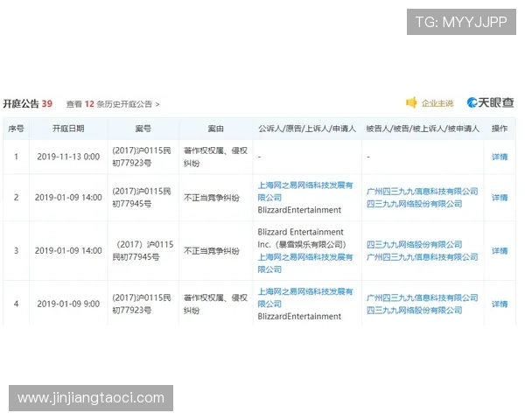Open 四三九九网络股份有限公司 in row 3

pos(414,244)
